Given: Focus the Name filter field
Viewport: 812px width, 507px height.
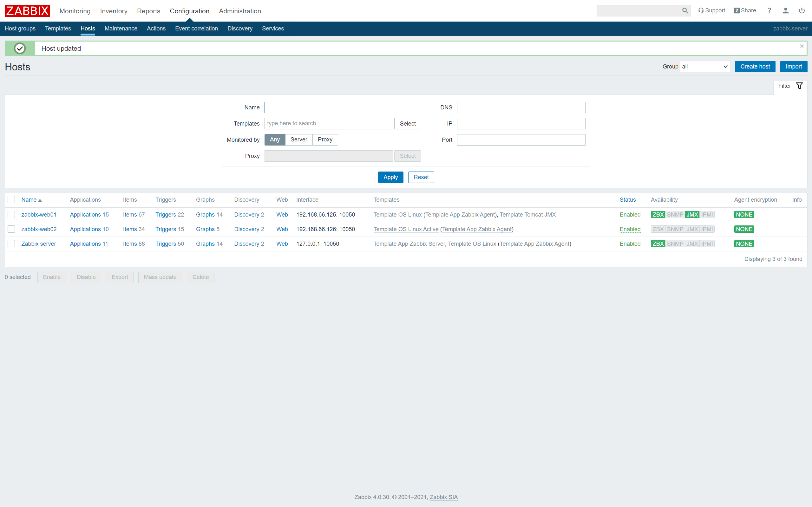Looking at the screenshot, I should point(328,107).
